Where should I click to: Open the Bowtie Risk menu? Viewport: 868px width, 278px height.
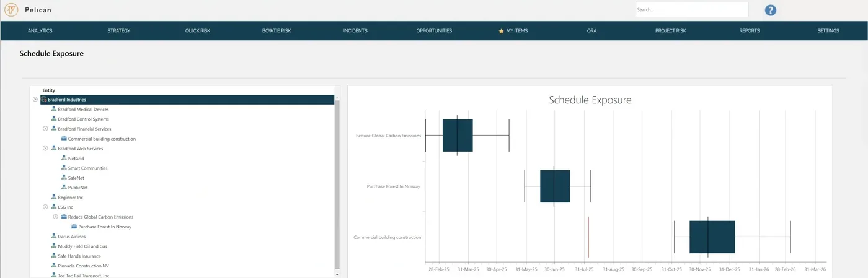(277, 31)
